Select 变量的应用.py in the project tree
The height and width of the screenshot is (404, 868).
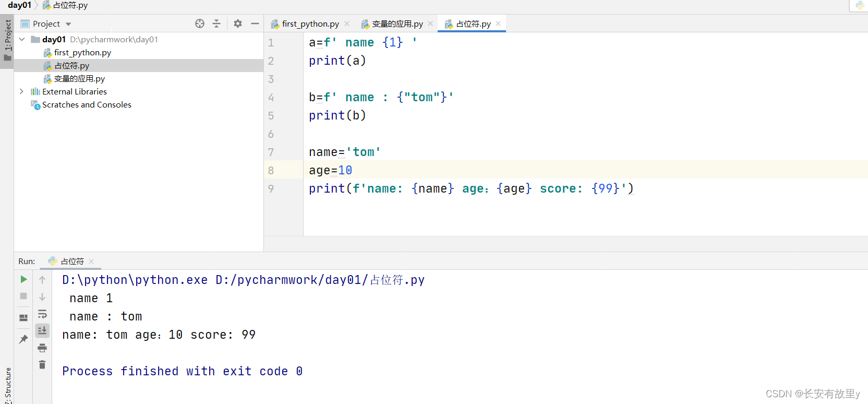pyautogui.click(x=79, y=78)
